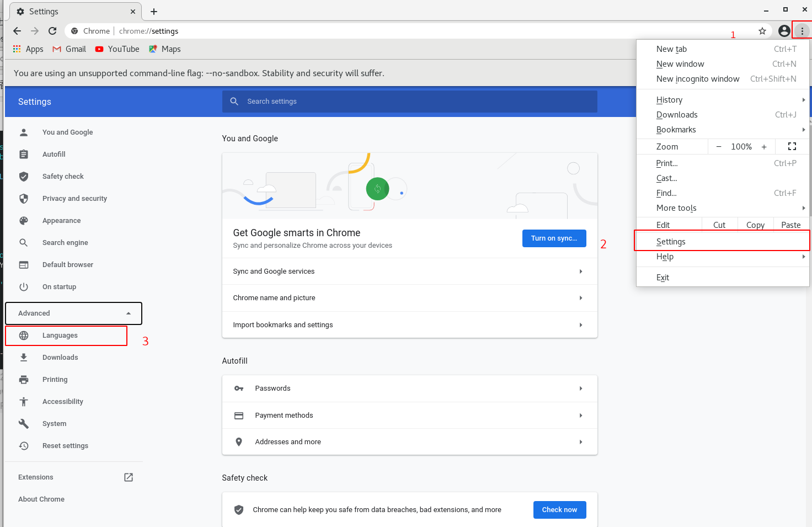Select New tab from the Chrome menu
Viewport: 812px width, 527px height.
coord(723,49)
